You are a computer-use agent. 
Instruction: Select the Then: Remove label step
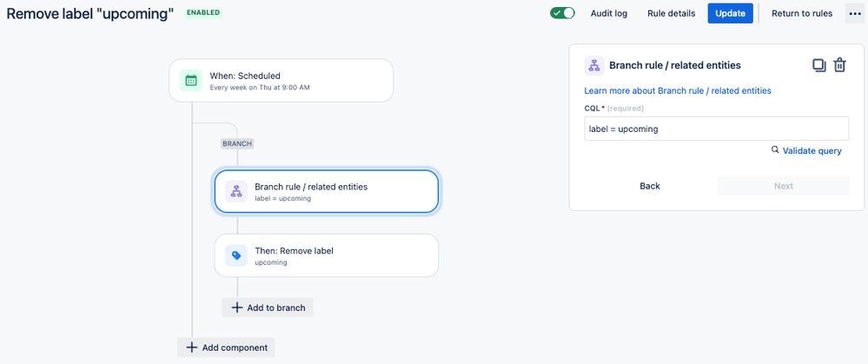point(327,255)
